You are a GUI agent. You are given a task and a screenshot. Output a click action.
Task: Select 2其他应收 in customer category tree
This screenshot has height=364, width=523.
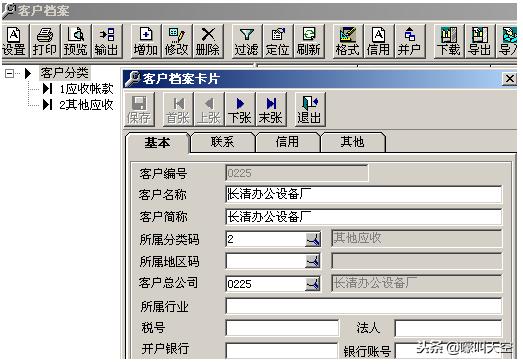pos(87,105)
